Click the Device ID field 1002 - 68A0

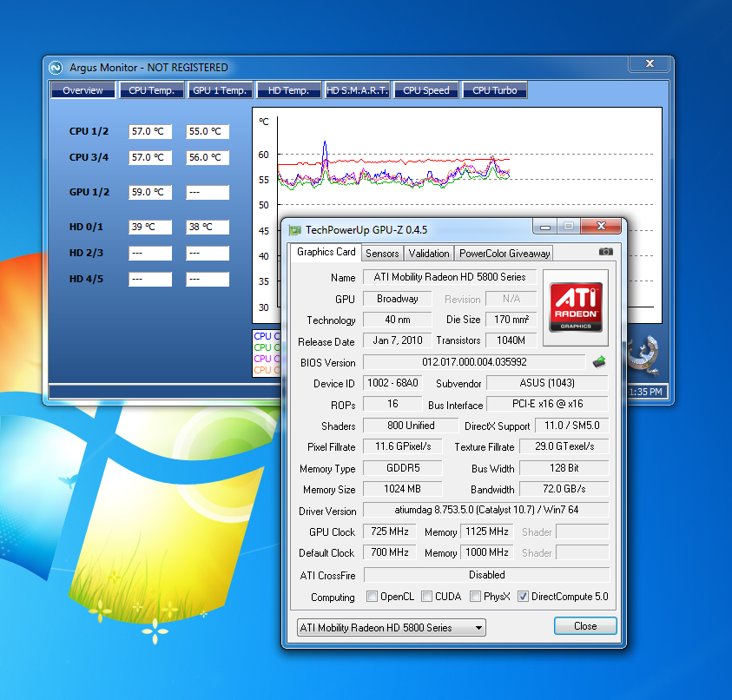tap(392, 383)
